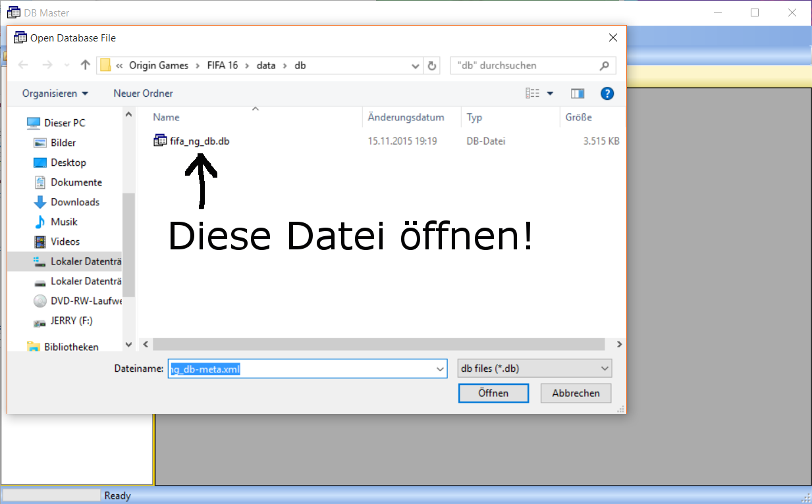Screen dimensions: 812x504
Task: Click Neuer Ordner button
Action: tap(143, 93)
